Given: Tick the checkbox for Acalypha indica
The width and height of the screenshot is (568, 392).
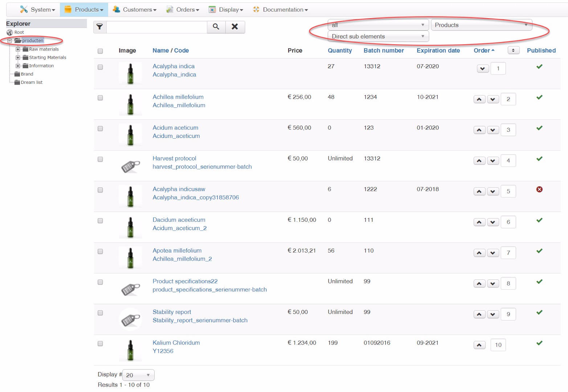Looking at the screenshot, I should [100, 67].
